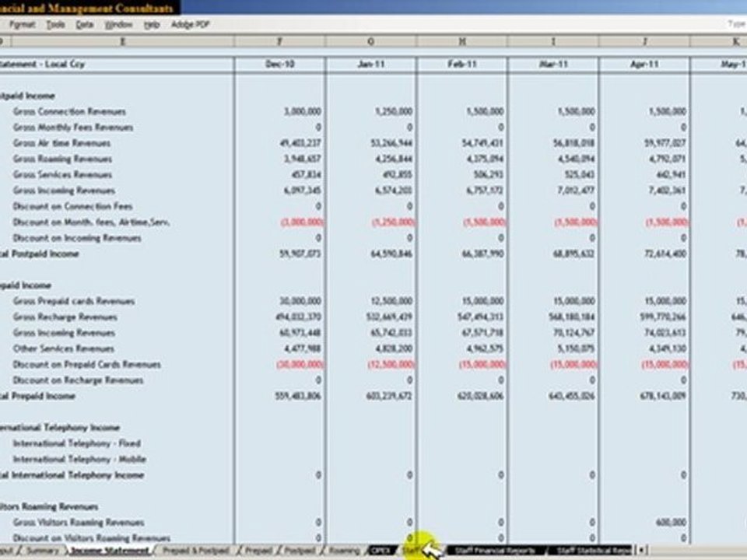This screenshot has height=560, width=747.
Task: Select column F header
Action: (279, 42)
